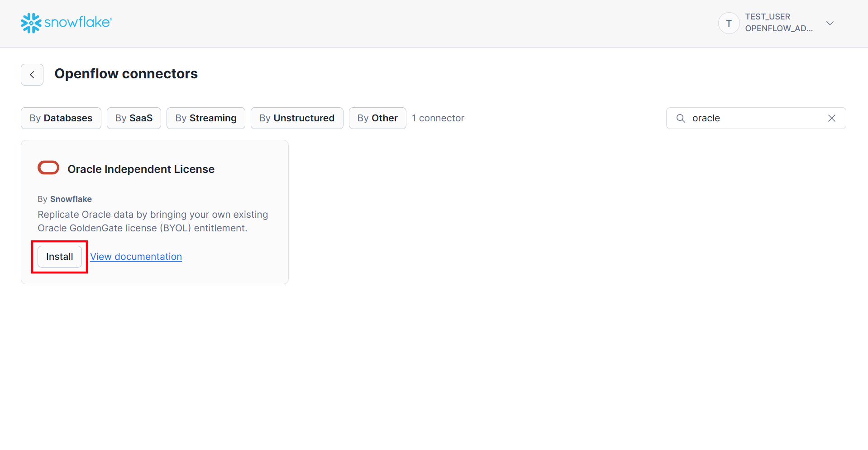Filter connectors By Other
868x450 pixels.
(x=377, y=118)
